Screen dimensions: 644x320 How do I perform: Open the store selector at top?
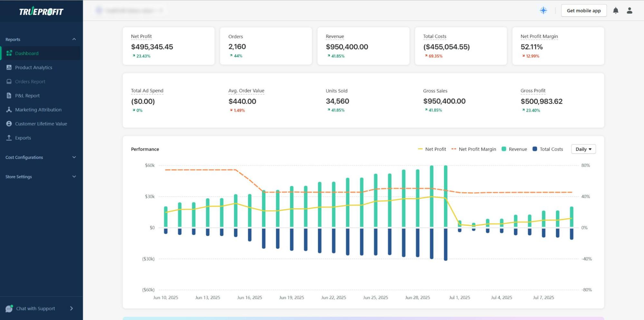129,10
